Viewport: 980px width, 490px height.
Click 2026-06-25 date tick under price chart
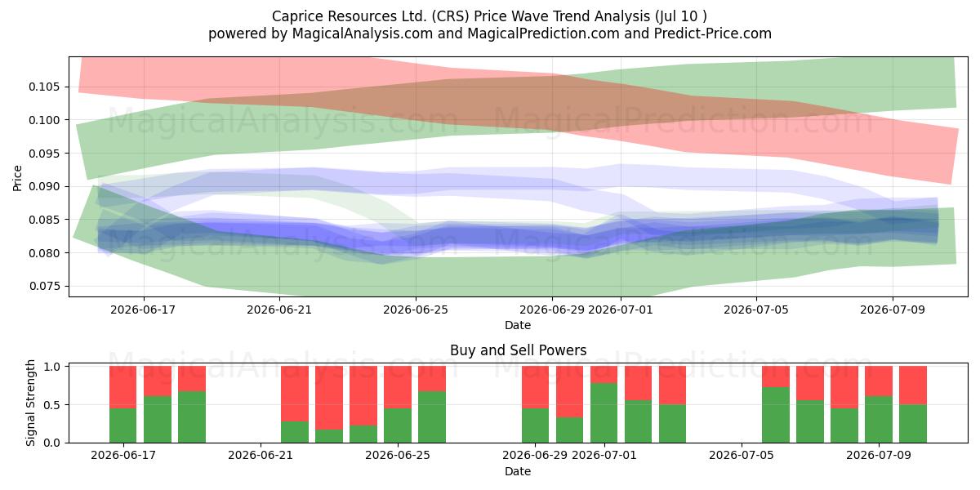(416, 310)
